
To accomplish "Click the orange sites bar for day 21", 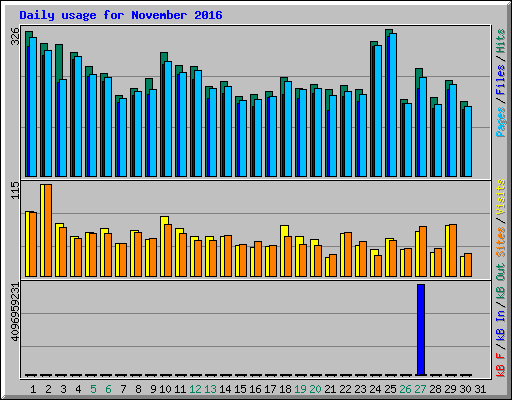I will pos(333,265).
